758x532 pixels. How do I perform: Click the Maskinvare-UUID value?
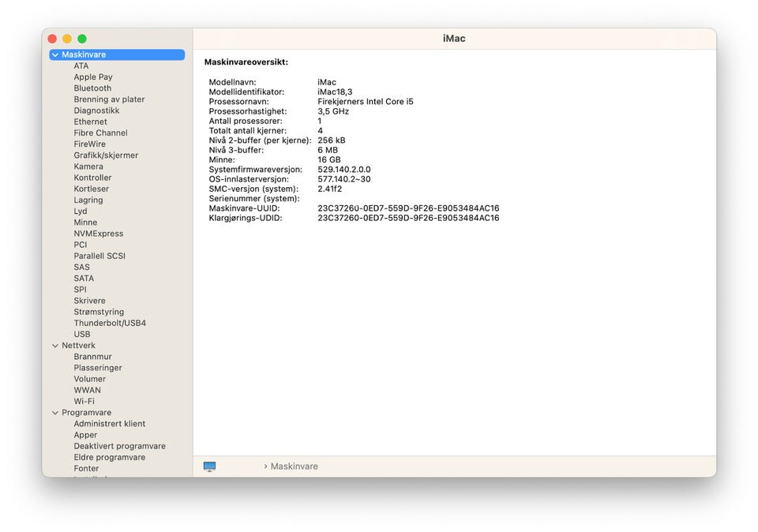pos(408,208)
